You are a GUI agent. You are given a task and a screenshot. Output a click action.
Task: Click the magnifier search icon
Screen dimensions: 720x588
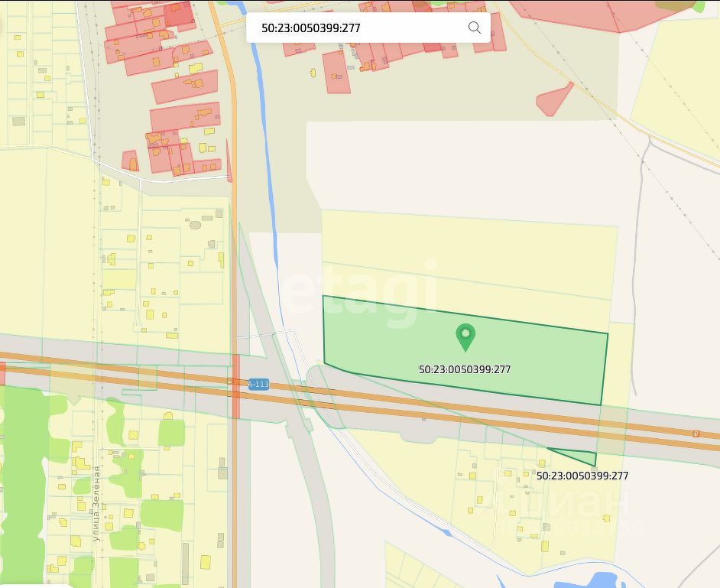(475, 28)
